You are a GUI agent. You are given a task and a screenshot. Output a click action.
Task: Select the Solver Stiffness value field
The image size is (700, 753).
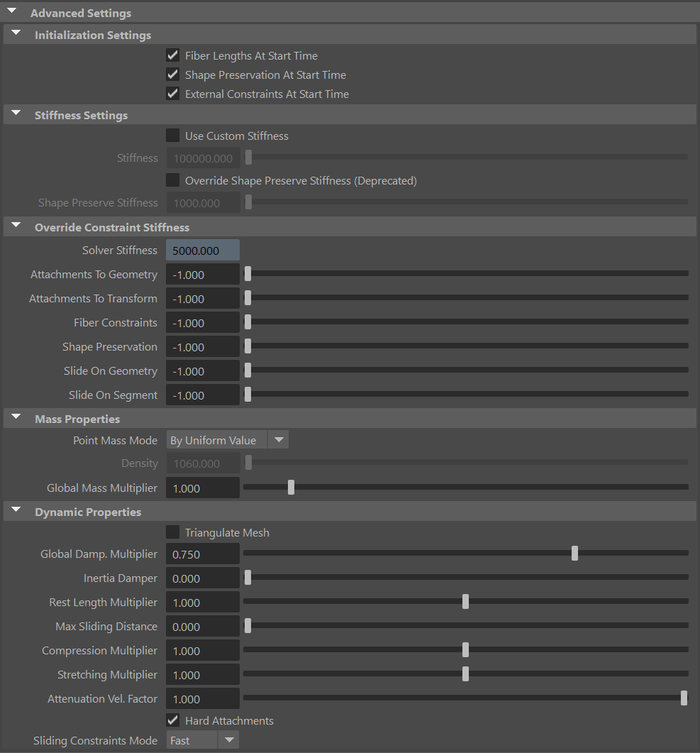[x=202, y=250]
